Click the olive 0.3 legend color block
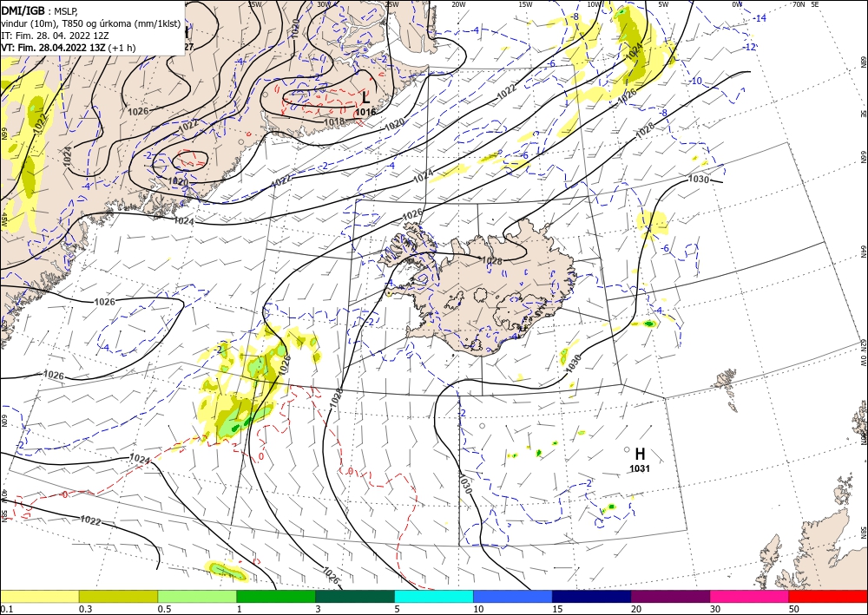868x615 pixels. (x=118, y=596)
